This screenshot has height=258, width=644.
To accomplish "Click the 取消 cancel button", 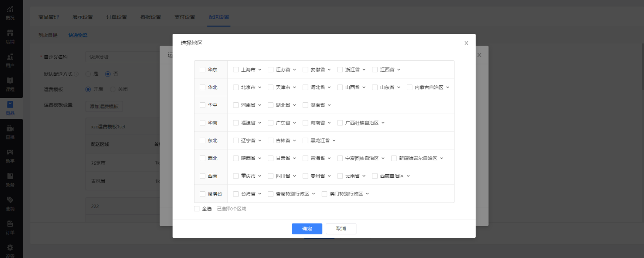I will pos(341,229).
